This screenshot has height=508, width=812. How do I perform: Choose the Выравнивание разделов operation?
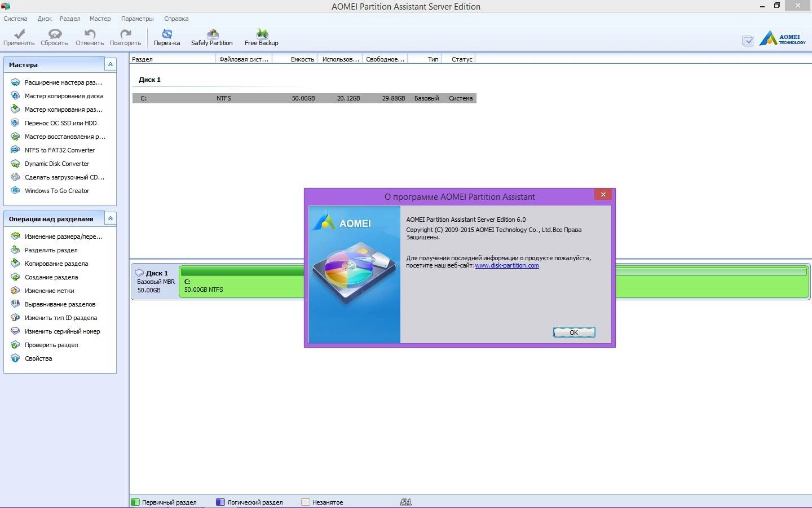point(54,304)
